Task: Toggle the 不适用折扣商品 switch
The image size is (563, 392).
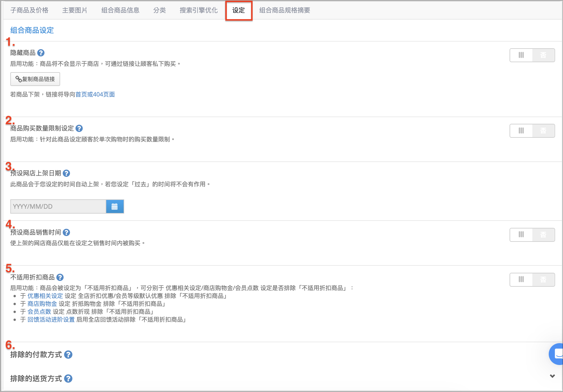Action: coord(532,280)
